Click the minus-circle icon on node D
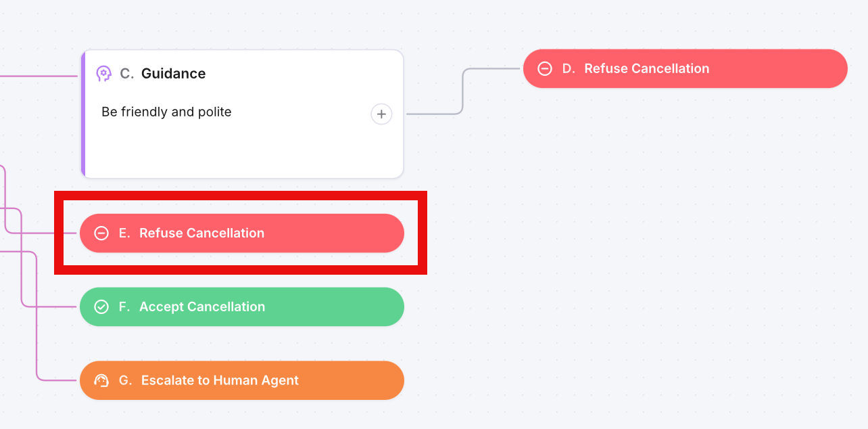Screen dimensions: 868x429 point(545,68)
